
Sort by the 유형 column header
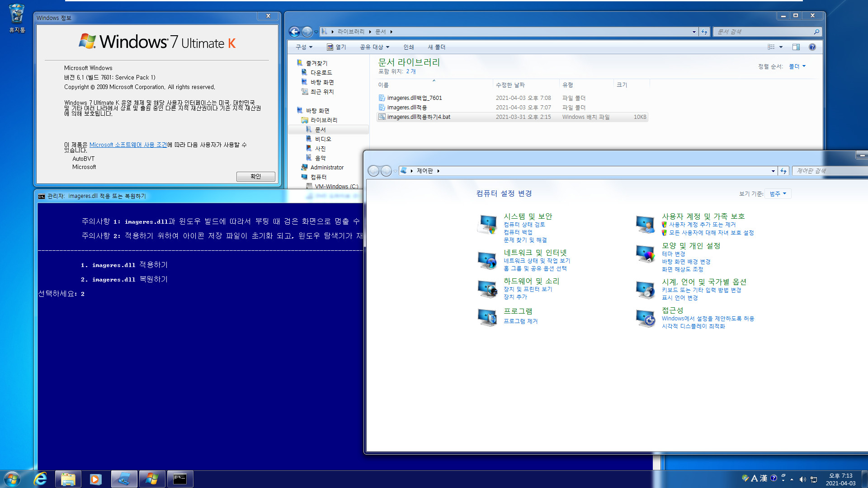[x=586, y=85]
